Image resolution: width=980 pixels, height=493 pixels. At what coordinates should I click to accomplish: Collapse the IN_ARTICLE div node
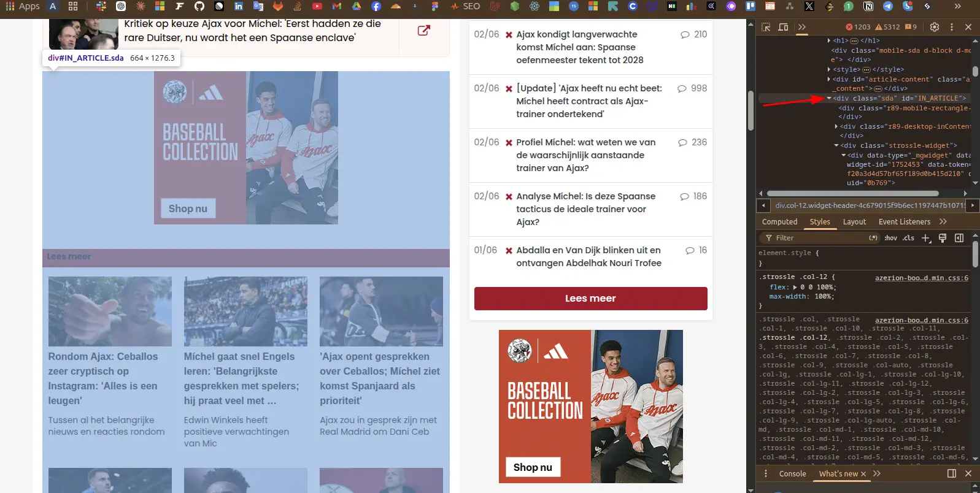829,98
